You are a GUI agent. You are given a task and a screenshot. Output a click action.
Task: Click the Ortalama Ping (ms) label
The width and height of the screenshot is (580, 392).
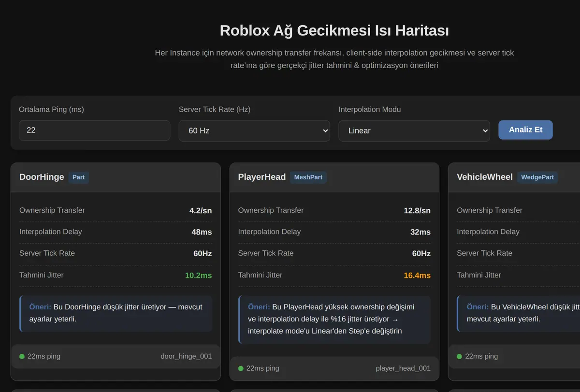pyautogui.click(x=51, y=110)
